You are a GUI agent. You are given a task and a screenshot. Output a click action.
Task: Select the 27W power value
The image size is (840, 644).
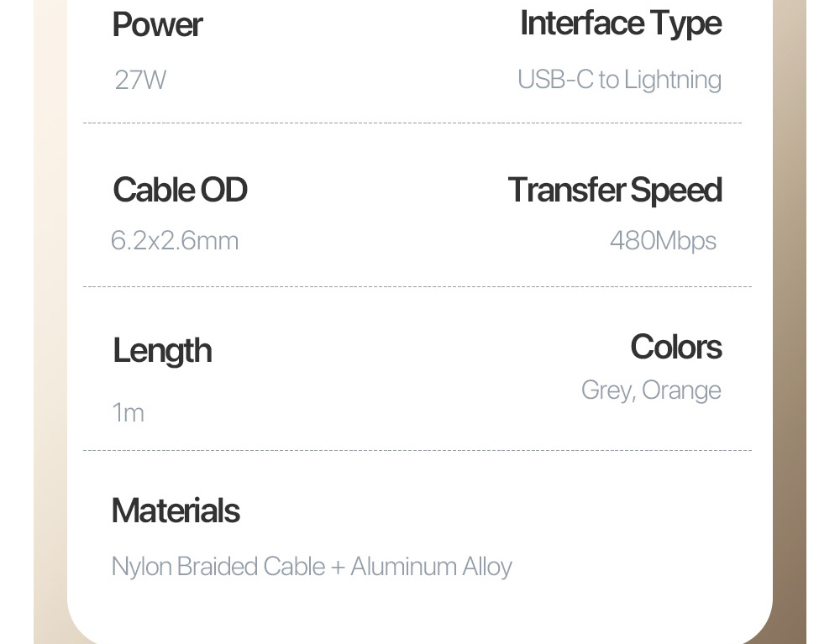(x=140, y=80)
